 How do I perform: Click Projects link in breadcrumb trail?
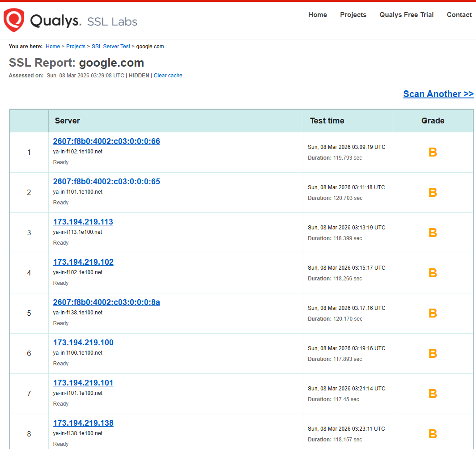(x=76, y=47)
